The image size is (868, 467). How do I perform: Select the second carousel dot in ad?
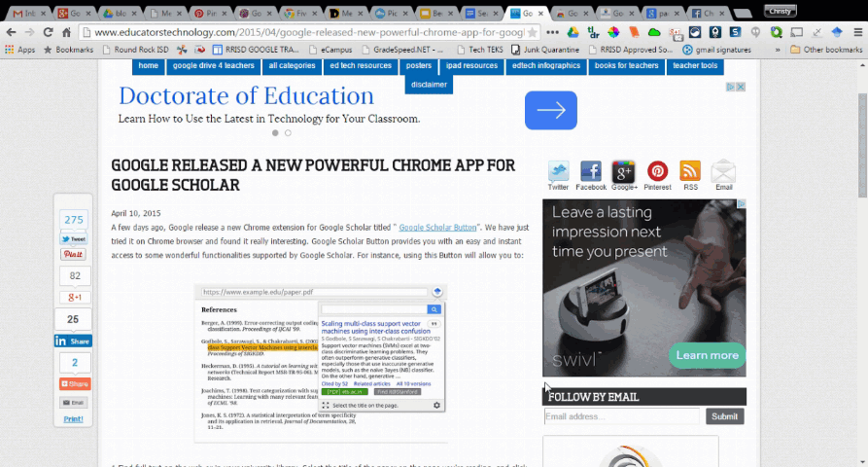tap(288, 133)
